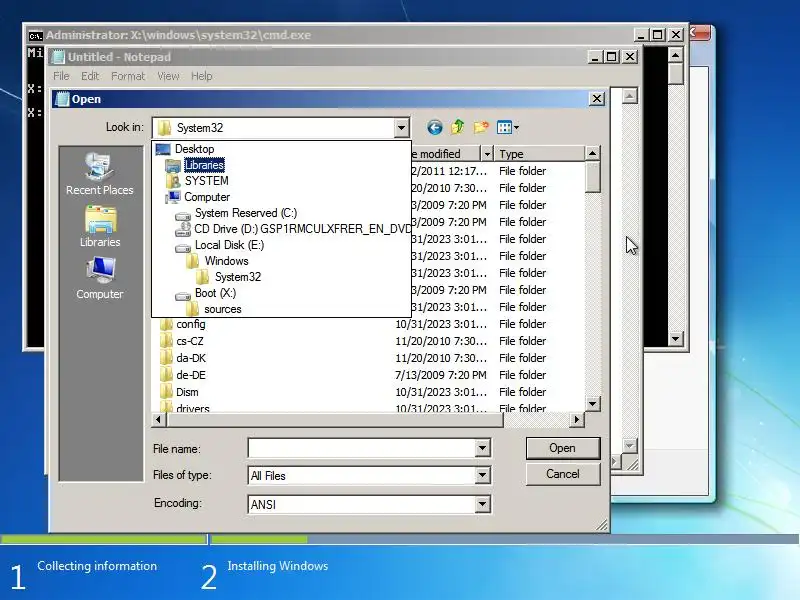The height and width of the screenshot is (600, 800).
Task: Maximize the Notepad window
Action: tap(611, 56)
